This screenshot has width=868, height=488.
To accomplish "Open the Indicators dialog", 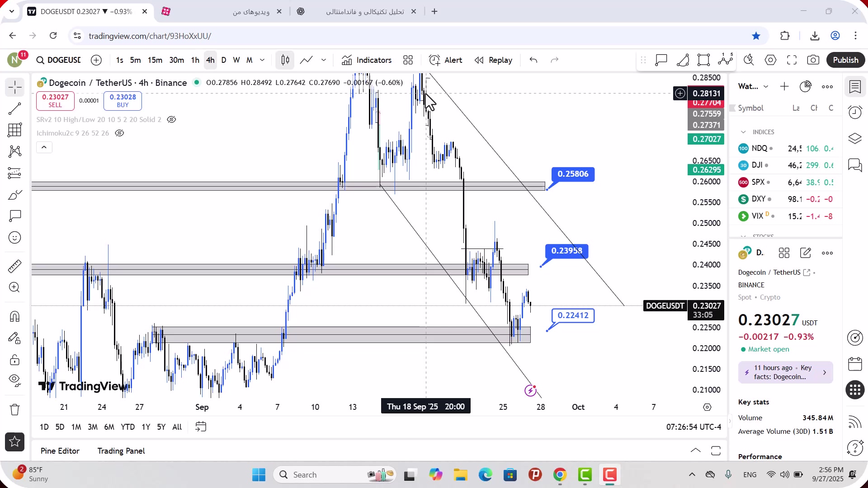I will tap(367, 60).
